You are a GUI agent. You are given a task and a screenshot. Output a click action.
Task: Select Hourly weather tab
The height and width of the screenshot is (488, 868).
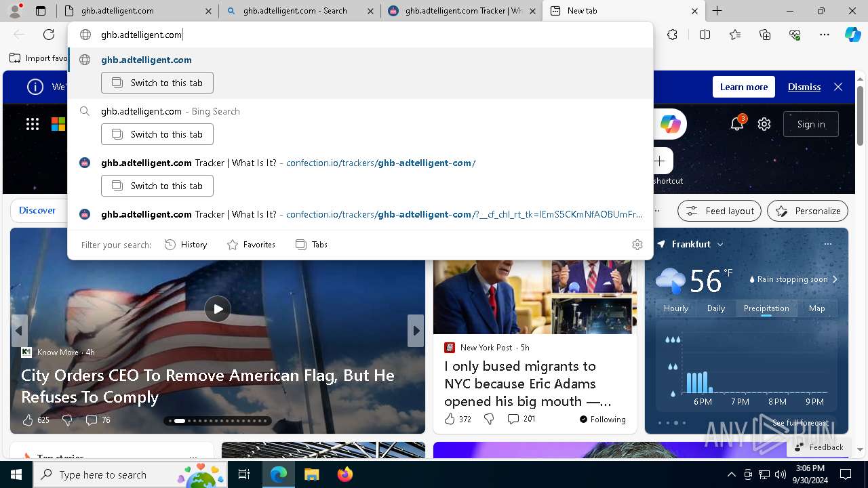click(676, 308)
